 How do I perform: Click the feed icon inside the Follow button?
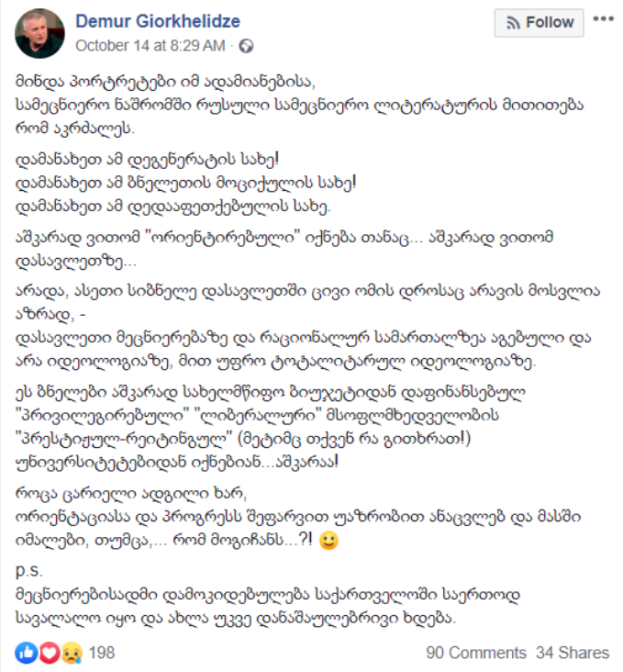pos(513,23)
